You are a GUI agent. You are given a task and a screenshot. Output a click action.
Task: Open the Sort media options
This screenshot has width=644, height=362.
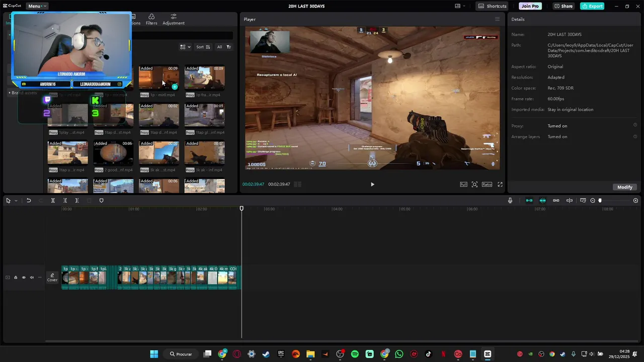(x=203, y=47)
